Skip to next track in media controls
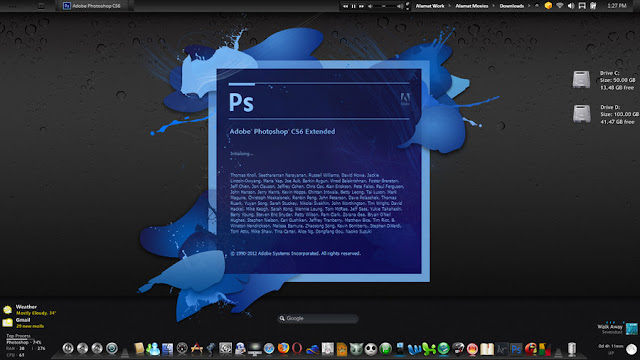This screenshot has width=640, height=360. [x=361, y=6]
